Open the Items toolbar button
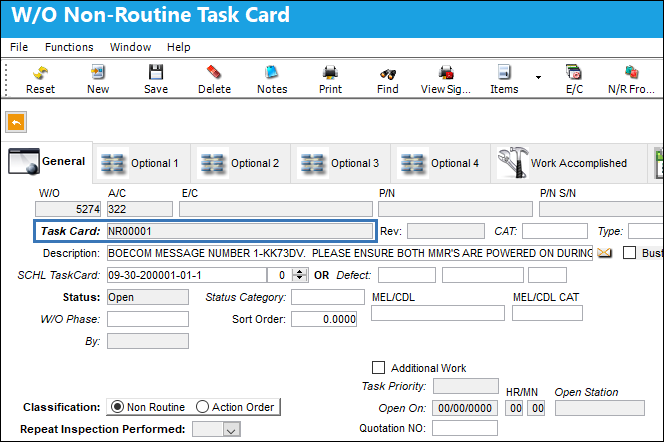Image resolution: width=664 pixels, height=442 pixels. click(504, 80)
